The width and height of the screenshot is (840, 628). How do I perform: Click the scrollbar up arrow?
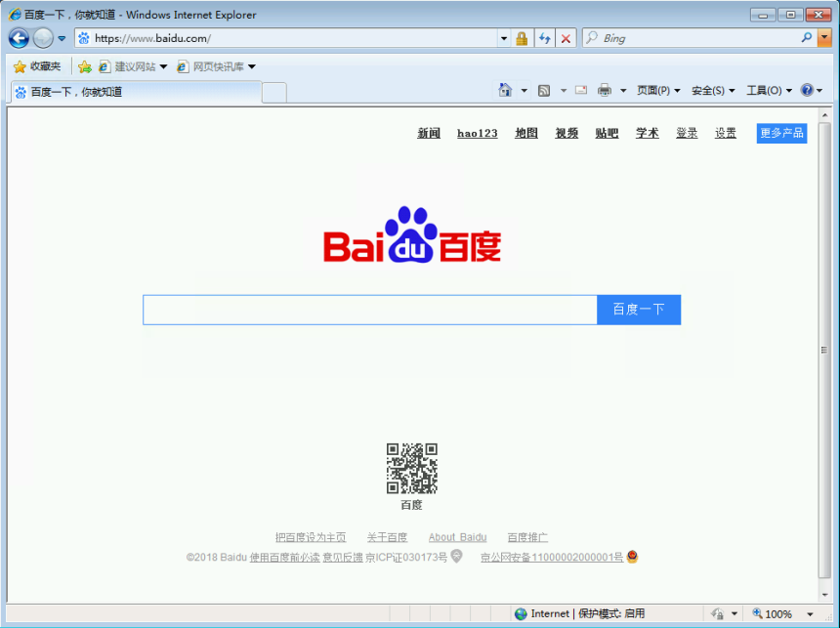[824, 115]
